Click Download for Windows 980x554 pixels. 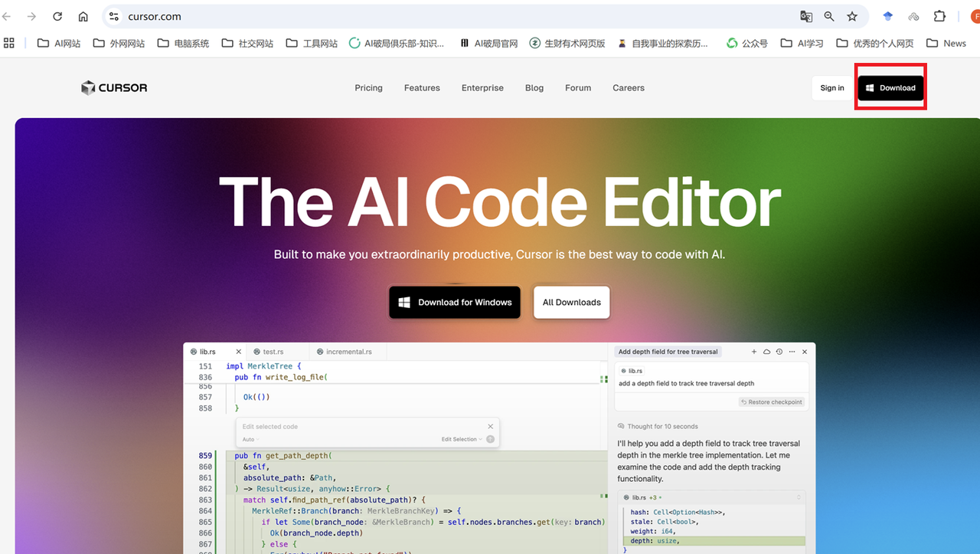(455, 303)
